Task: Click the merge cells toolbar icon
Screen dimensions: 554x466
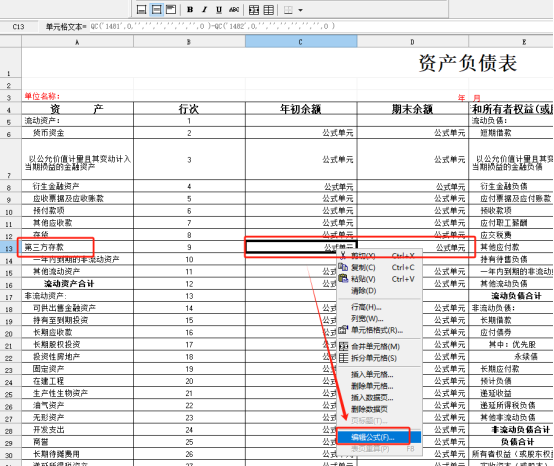Action: pos(254,10)
